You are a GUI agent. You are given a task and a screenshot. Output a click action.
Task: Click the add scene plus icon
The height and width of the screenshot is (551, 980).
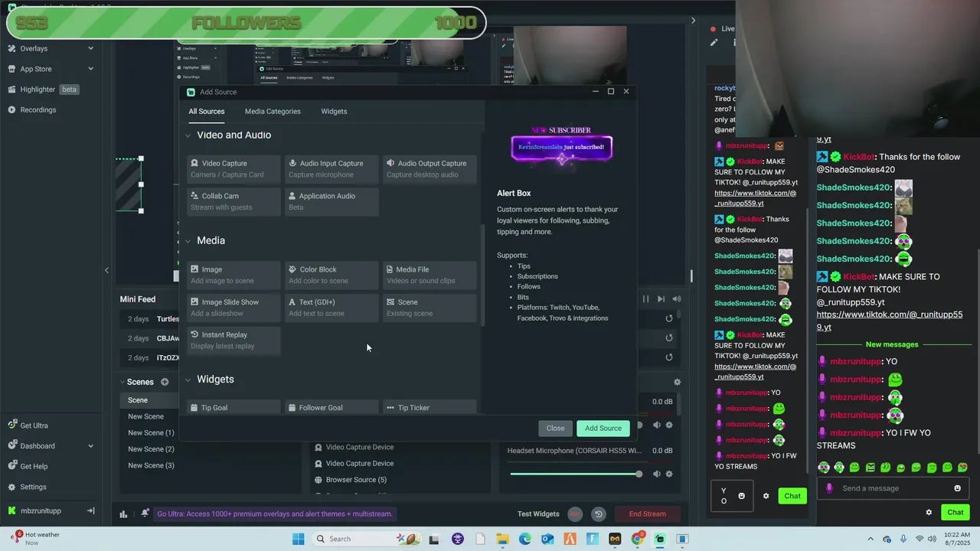tap(165, 382)
